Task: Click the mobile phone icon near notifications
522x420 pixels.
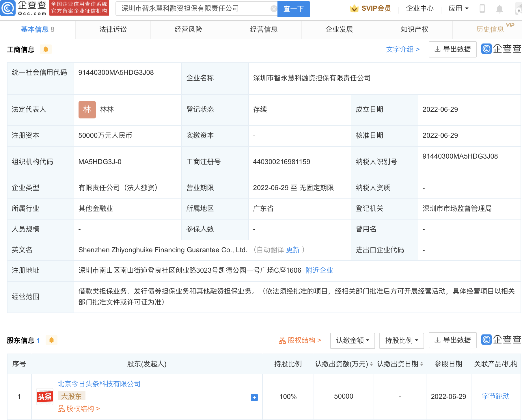Action: pos(482,8)
